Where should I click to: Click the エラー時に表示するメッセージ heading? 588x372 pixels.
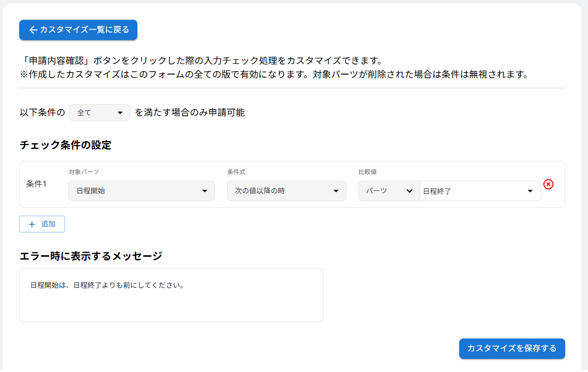tap(91, 256)
